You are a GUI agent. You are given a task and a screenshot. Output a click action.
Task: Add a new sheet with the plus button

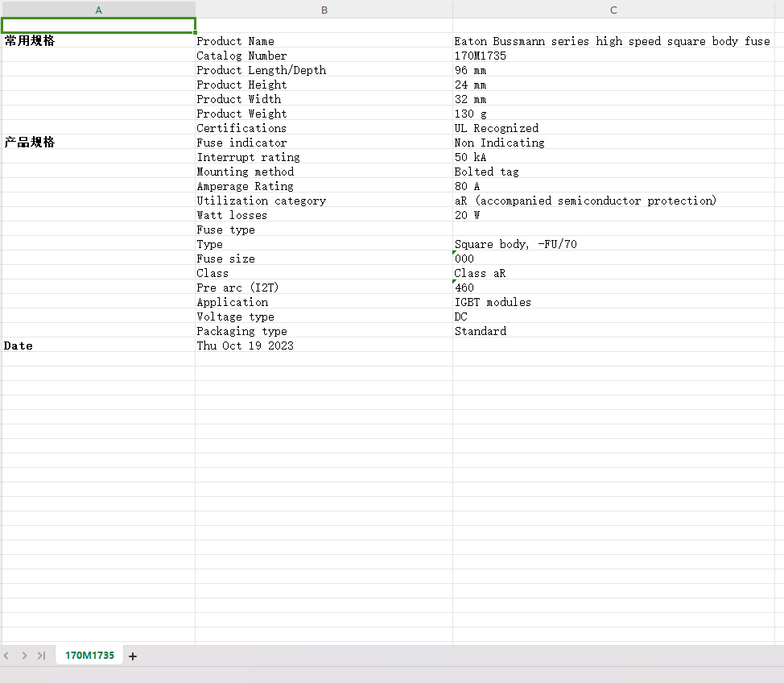(x=133, y=656)
